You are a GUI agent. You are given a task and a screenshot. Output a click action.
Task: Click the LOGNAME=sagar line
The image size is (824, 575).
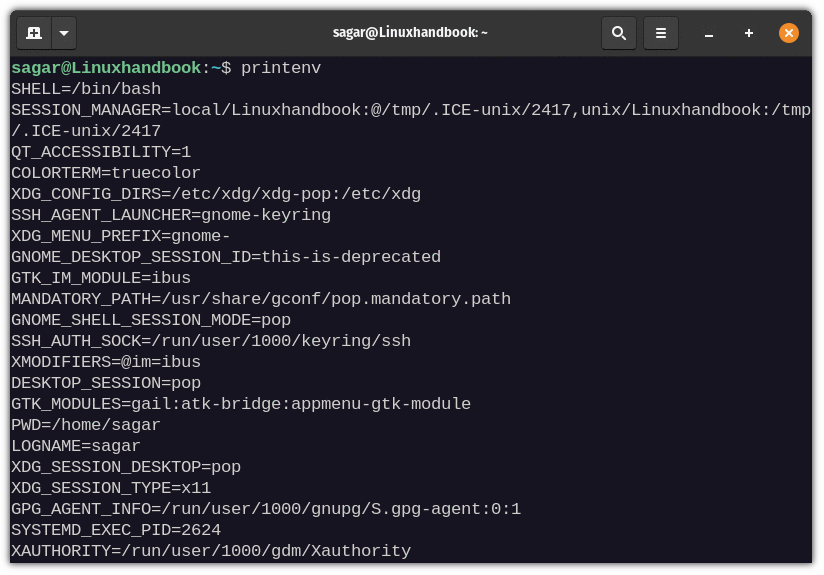click(x=76, y=446)
